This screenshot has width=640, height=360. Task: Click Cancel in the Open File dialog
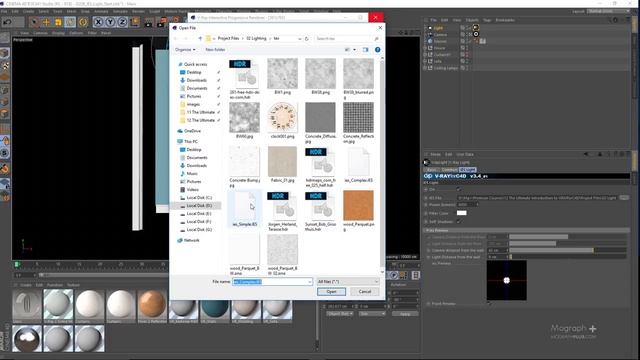tap(364, 291)
